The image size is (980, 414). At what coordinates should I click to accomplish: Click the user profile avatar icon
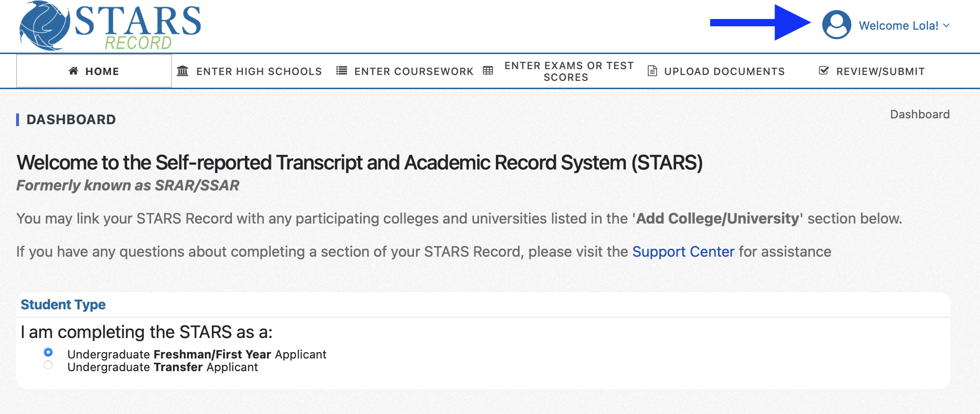pos(836,25)
